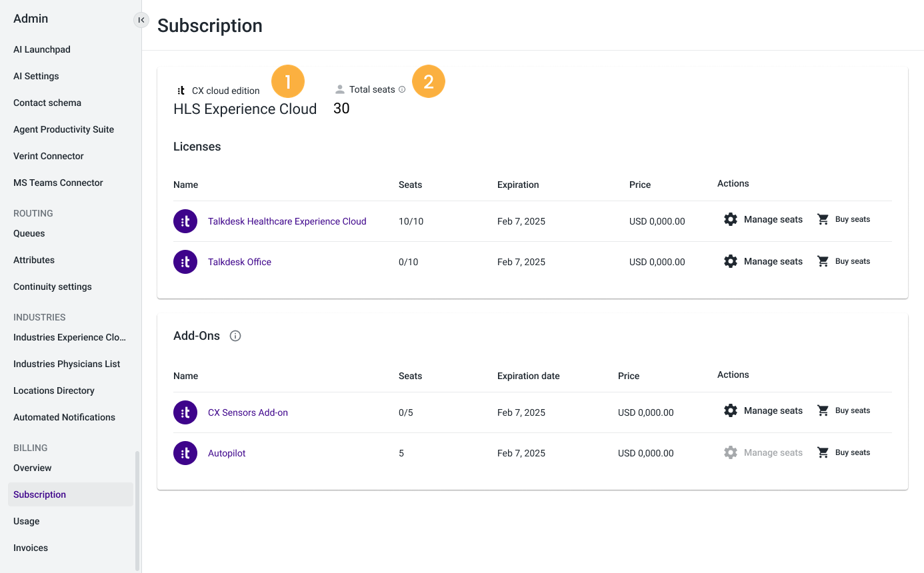Click the Autopilot logo icon
924x573 pixels.
(x=185, y=453)
